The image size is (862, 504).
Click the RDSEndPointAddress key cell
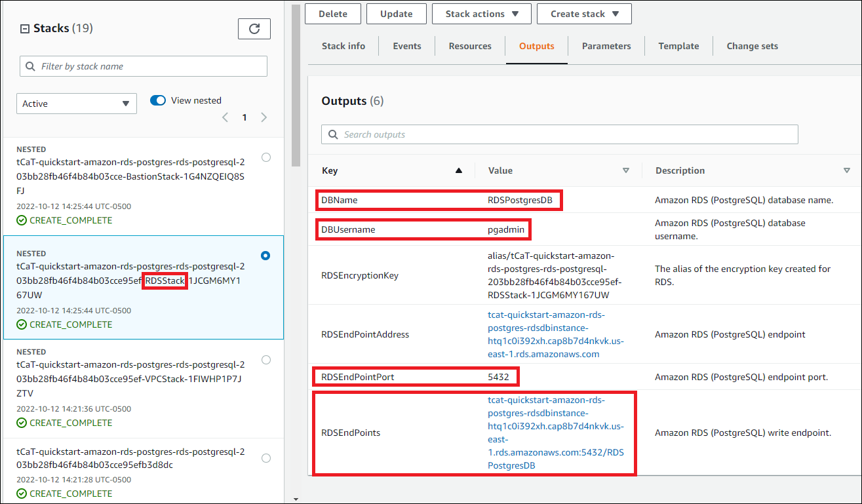pyautogui.click(x=365, y=334)
